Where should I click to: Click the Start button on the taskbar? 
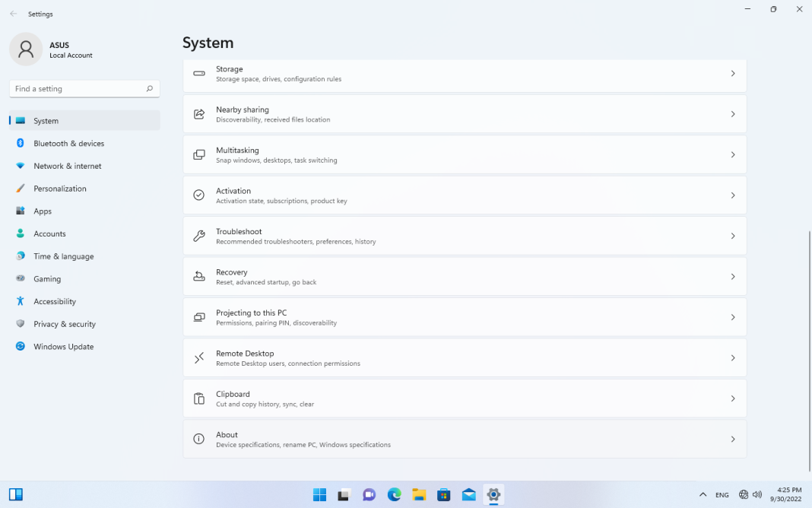tap(319, 494)
